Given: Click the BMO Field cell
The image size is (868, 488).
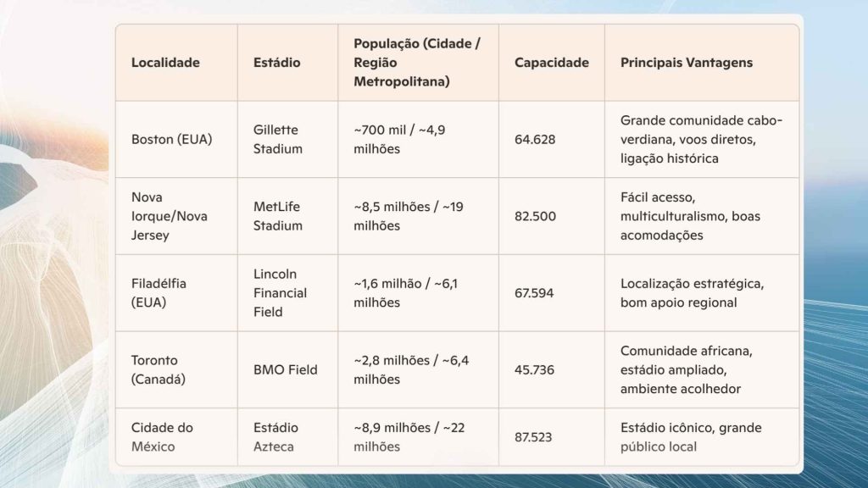Looking at the screenshot, I should (286, 369).
